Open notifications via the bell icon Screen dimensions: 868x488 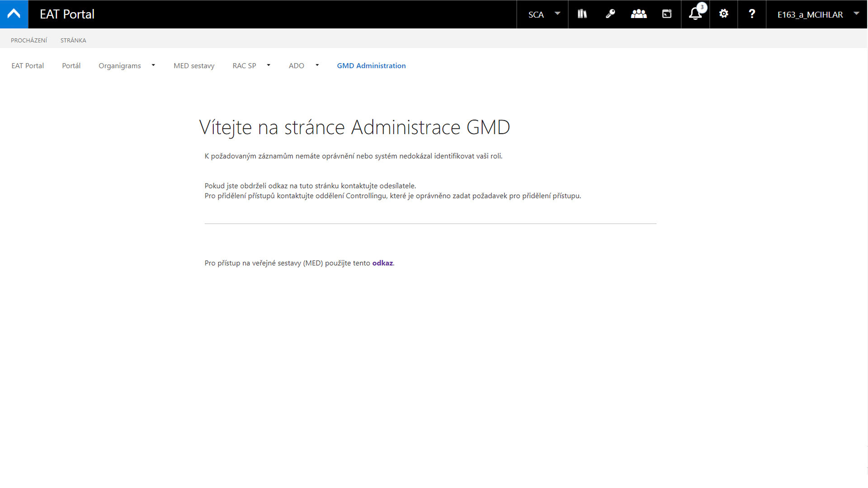tap(695, 15)
